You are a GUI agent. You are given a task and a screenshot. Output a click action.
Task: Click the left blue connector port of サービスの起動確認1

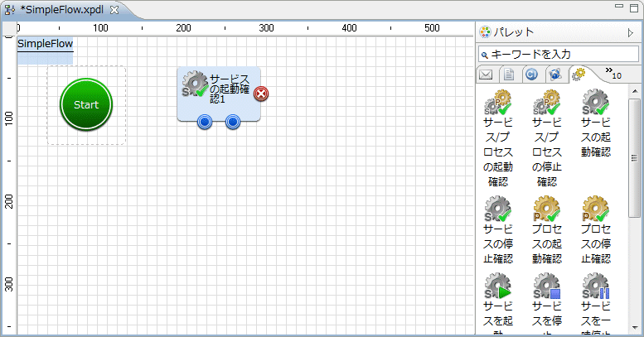[x=206, y=123]
